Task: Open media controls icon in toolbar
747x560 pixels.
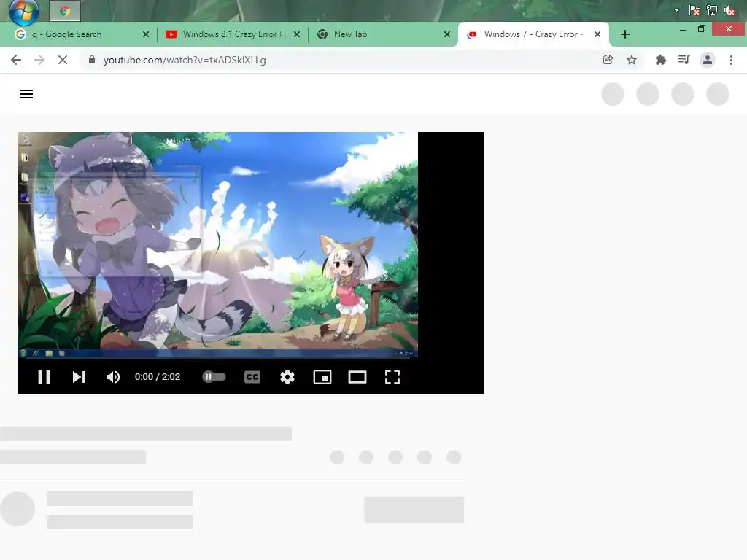Action: [x=684, y=60]
